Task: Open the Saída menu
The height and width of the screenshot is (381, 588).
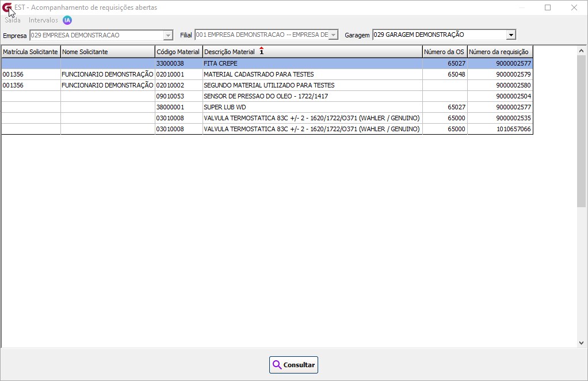Action: tap(13, 20)
